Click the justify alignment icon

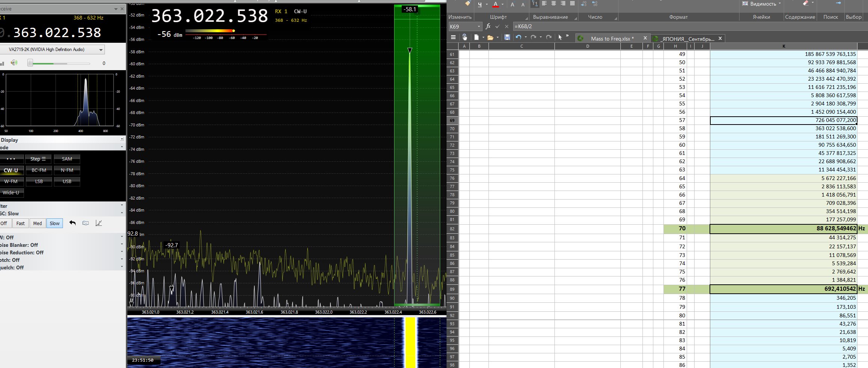pos(572,3)
